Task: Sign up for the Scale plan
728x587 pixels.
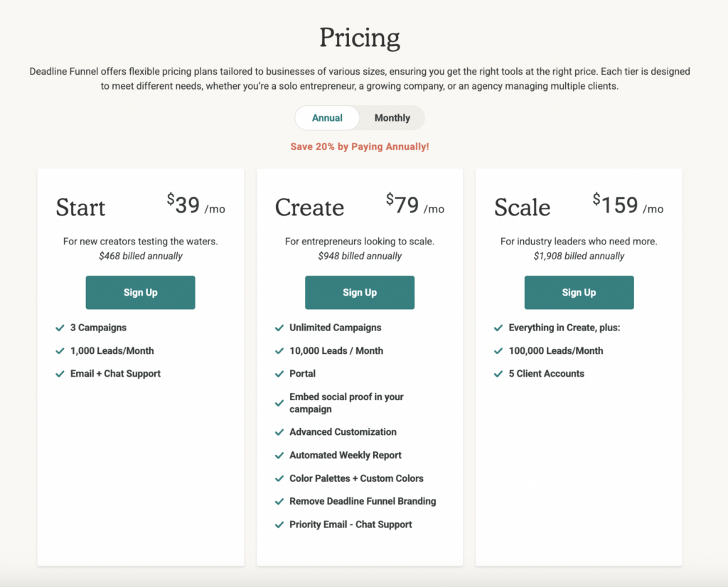Action: [579, 293]
